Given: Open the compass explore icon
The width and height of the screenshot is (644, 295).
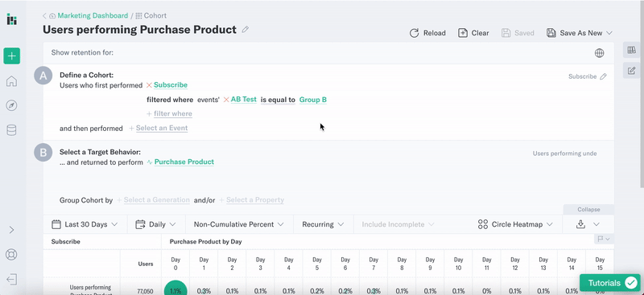Looking at the screenshot, I should pyautogui.click(x=11, y=106).
